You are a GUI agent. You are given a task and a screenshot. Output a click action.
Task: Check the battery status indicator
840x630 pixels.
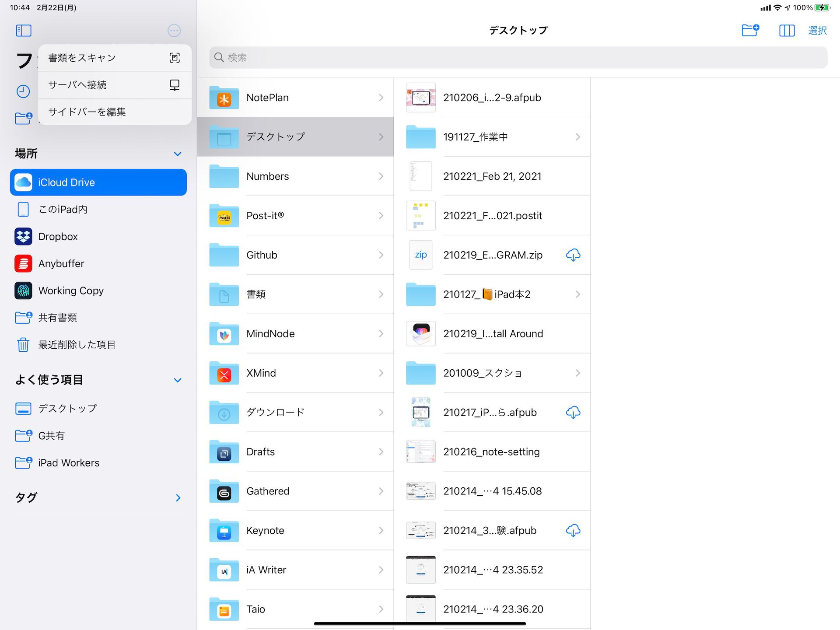[823, 8]
